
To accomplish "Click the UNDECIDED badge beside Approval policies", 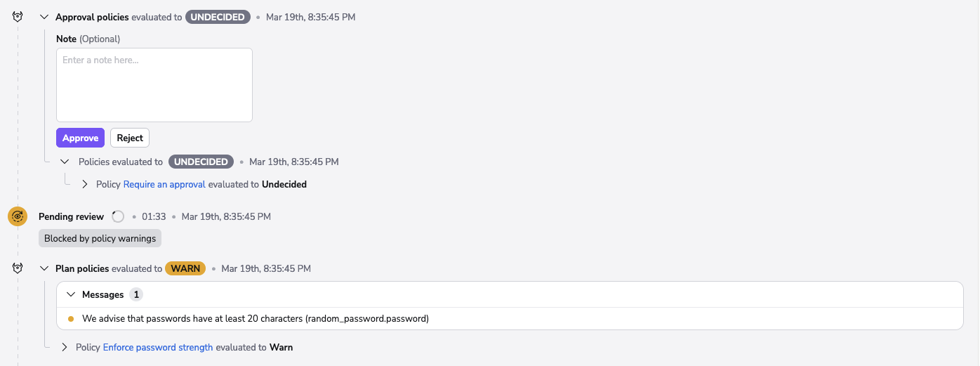I will click(218, 17).
